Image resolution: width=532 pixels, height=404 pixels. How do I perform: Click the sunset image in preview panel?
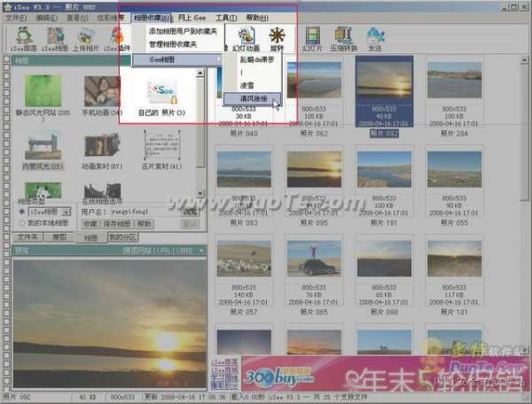(109, 323)
